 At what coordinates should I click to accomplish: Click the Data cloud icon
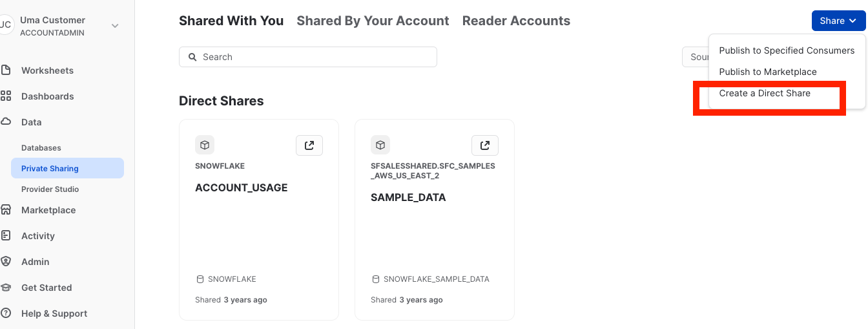(6, 122)
